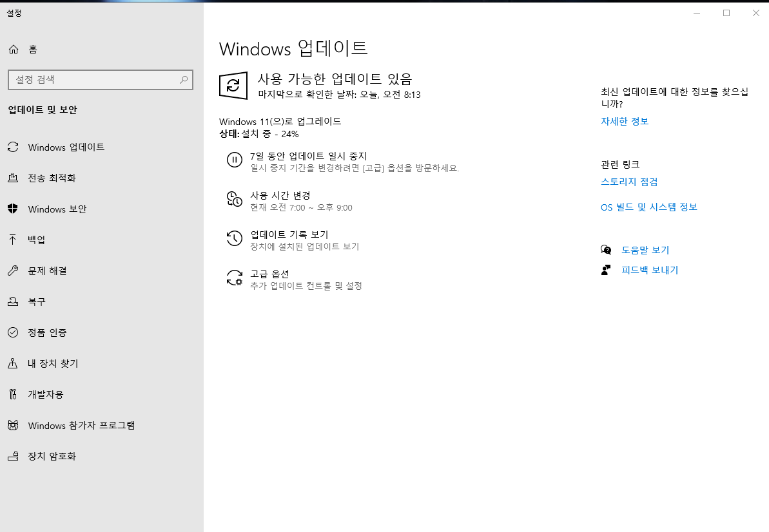Open the 스토리지 점검 link
This screenshot has height=532, width=769.
click(x=629, y=182)
